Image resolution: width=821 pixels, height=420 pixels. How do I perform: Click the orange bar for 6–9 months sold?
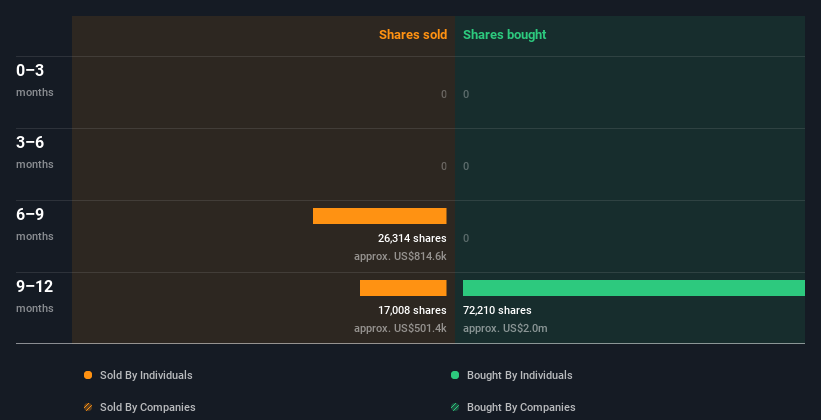tap(380, 216)
